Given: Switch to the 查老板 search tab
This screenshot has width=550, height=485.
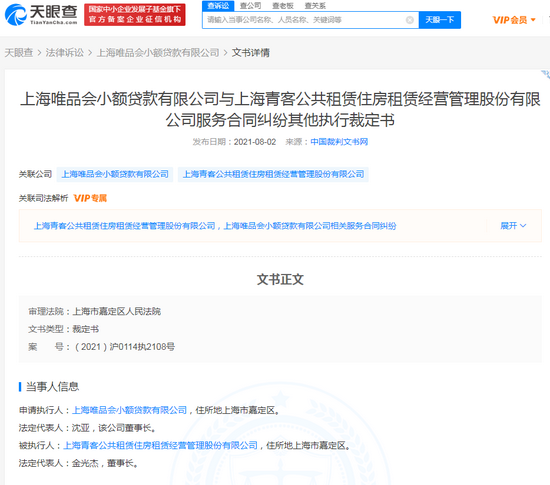Looking at the screenshot, I should (283, 6).
